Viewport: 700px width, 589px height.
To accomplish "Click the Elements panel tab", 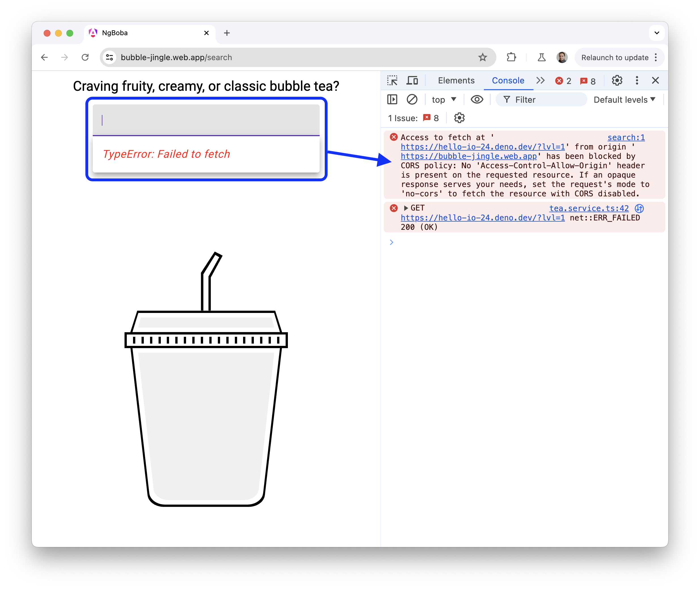I will [x=455, y=81].
